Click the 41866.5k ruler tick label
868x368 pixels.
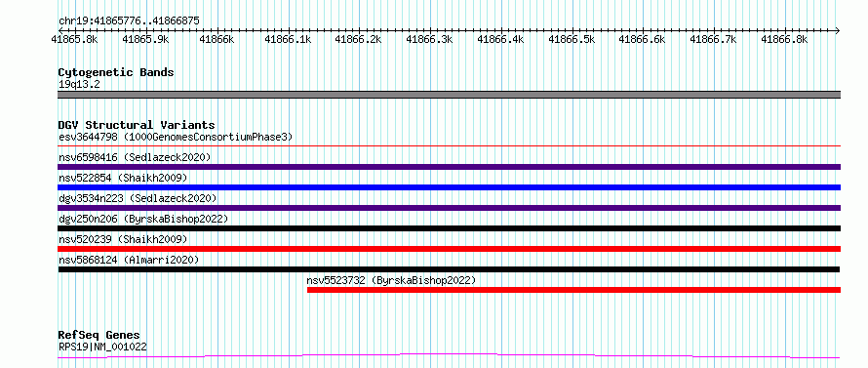click(572, 39)
